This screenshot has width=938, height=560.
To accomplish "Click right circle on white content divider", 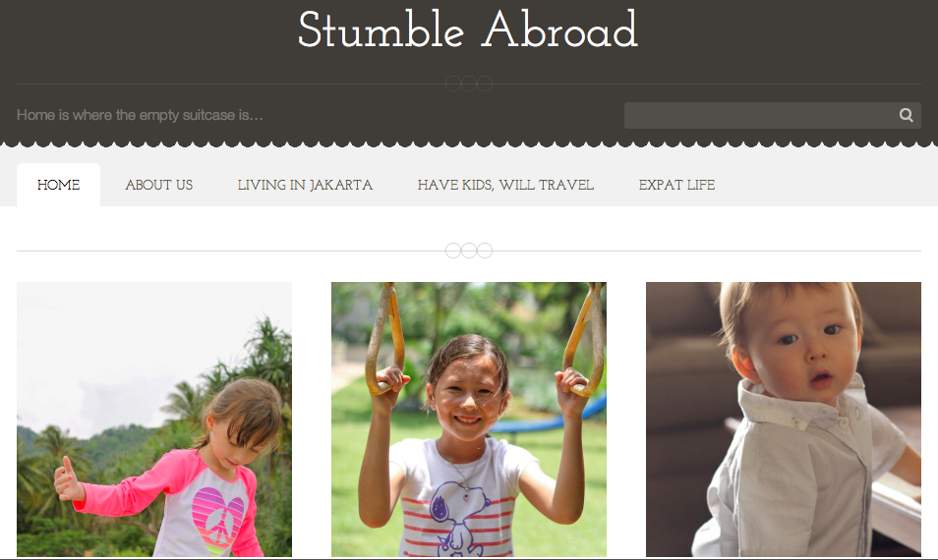I will [x=485, y=251].
